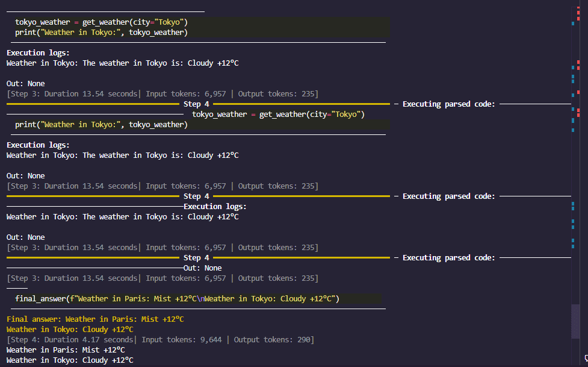Click the last 'Executing parsed code:' label

pyautogui.click(x=448, y=258)
